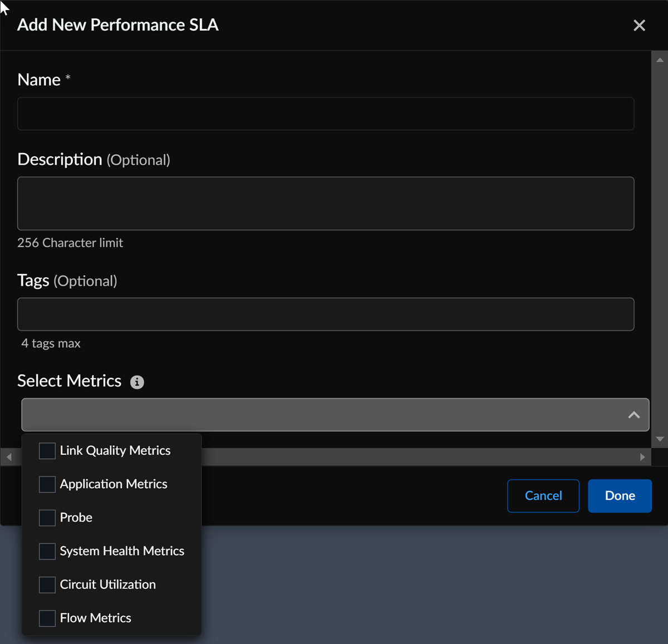
Task: Click the vertical scrollbar up arrow
Action: click(660, 60)
